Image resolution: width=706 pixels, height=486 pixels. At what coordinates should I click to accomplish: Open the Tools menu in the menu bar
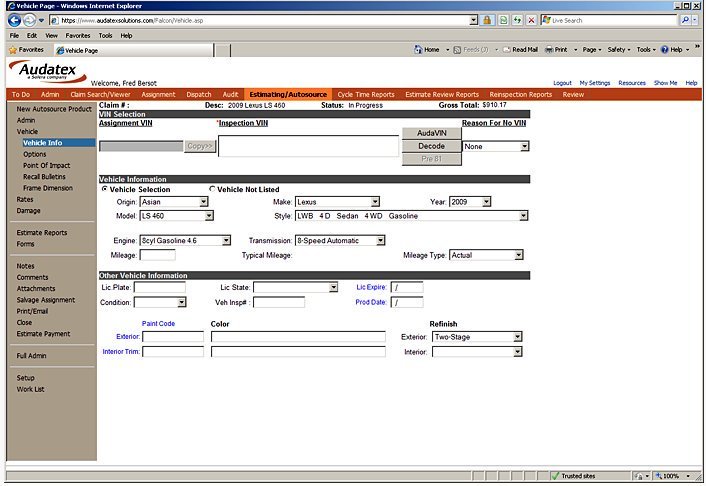(x=105, y=36)
